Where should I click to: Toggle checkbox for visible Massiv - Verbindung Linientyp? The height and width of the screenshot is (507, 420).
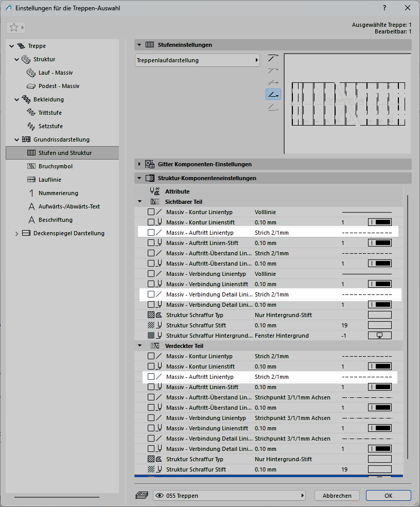(151, 274)
